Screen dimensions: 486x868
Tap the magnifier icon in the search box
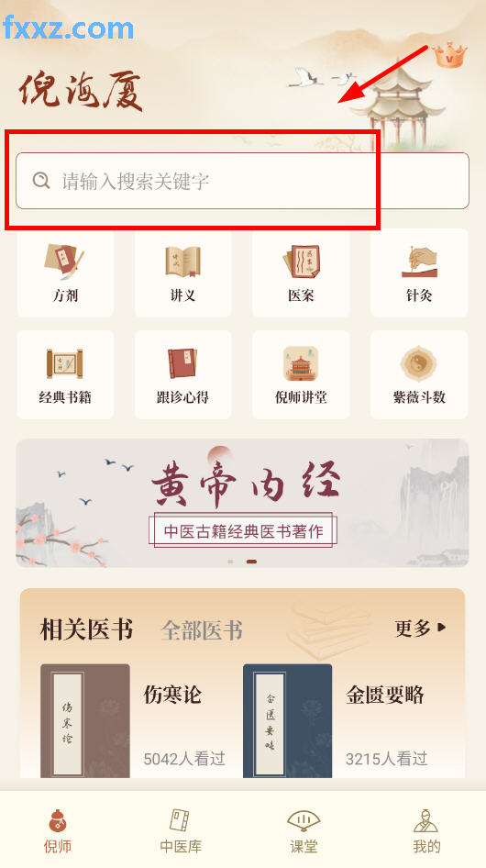pos(41,181)
